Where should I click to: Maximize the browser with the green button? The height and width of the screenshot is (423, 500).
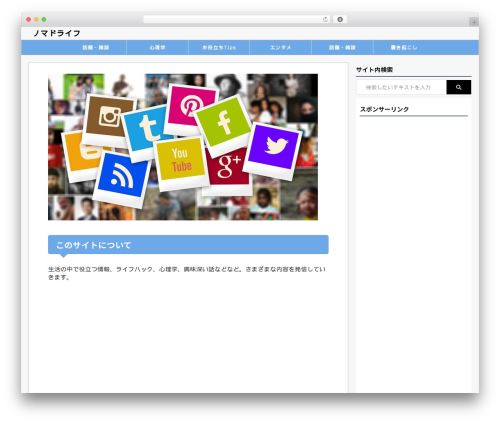[x=44, y=20]
